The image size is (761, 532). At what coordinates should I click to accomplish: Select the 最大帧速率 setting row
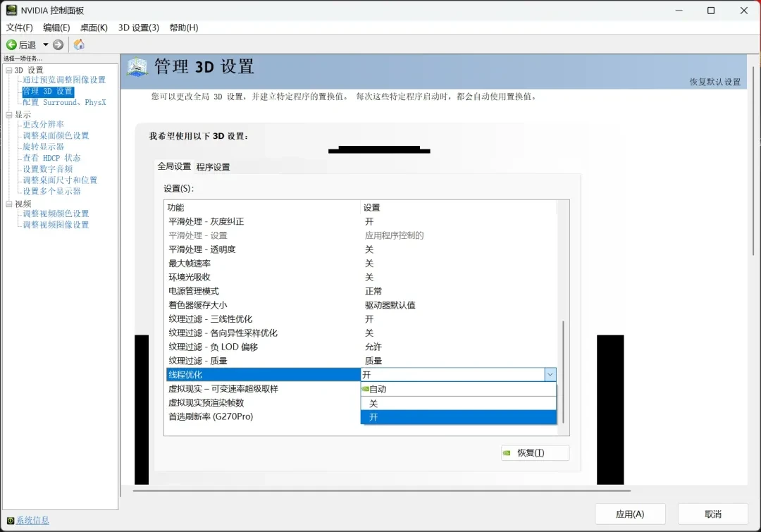coord(361,264)
